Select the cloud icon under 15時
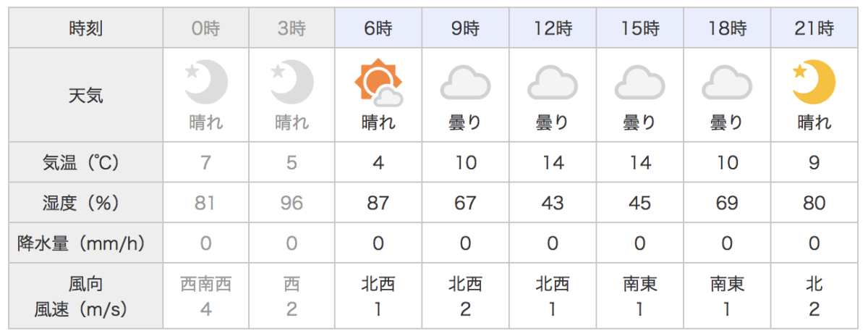868x336 pixels. pos(640,83)
